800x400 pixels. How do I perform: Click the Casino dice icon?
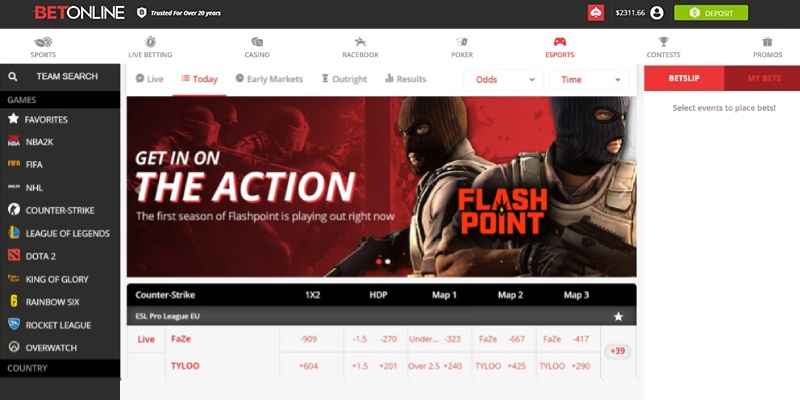click(x=257, y=41)
